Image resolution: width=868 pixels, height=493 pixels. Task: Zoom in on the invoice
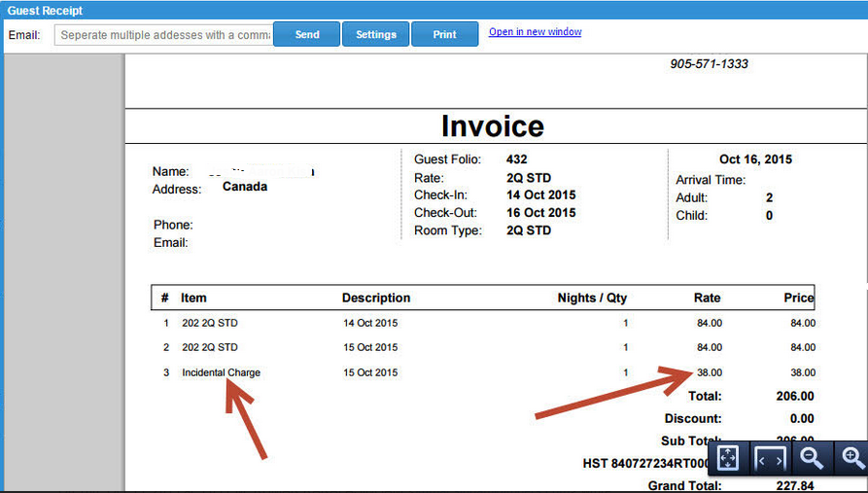tap(852, 457)
